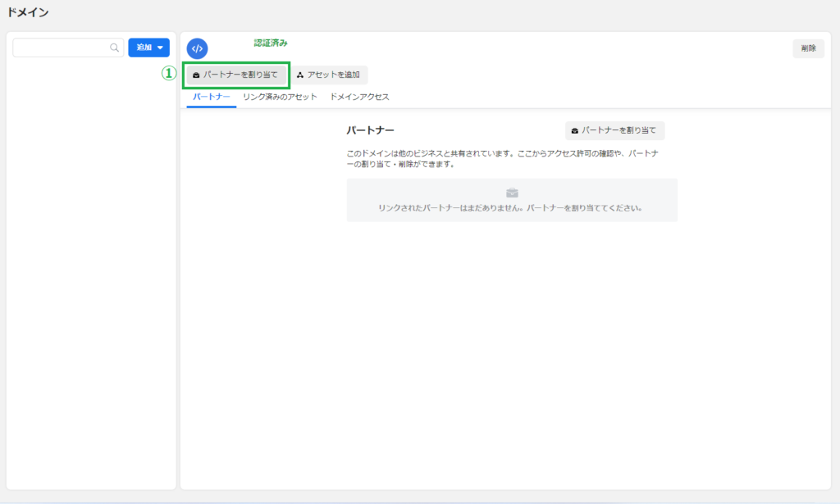The image size is (840, 504).
Task: Click the リンクされたパートナーはまだありません message
Action: [x=510, y=208]
